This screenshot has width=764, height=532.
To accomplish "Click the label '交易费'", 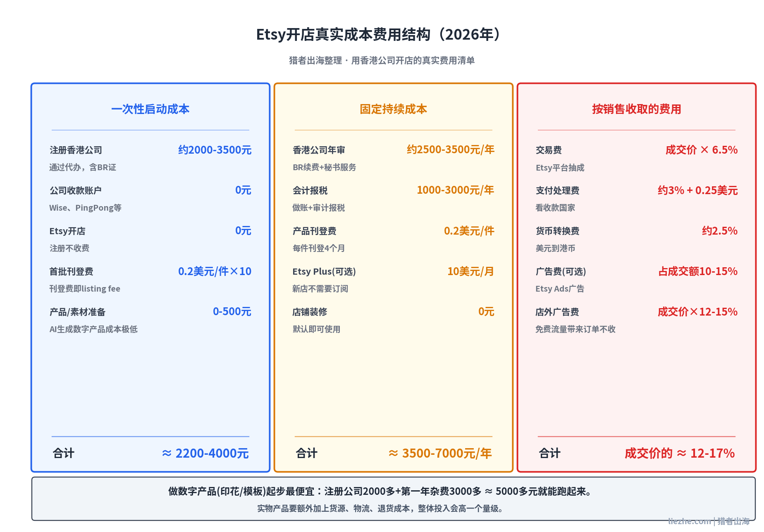I will click(x=549, y=150).
